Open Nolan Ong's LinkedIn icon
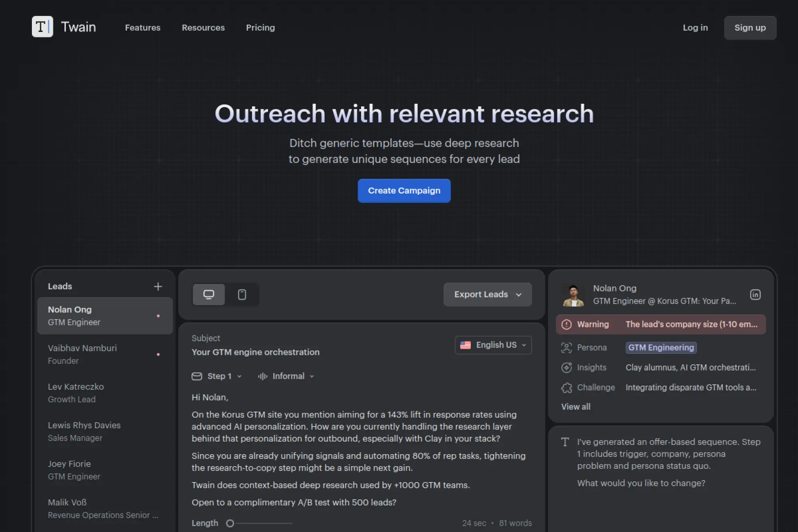This screenshot has width=798, height=532. 755,295
